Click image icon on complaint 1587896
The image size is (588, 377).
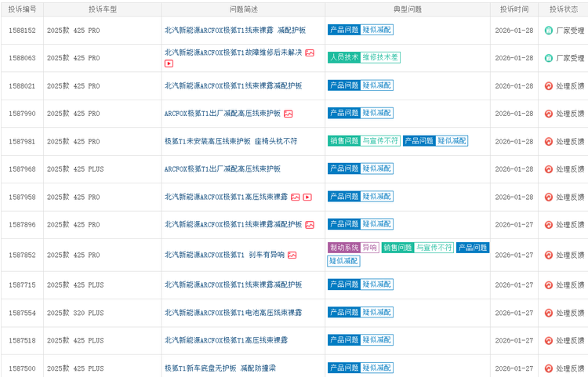pos(310,225)
